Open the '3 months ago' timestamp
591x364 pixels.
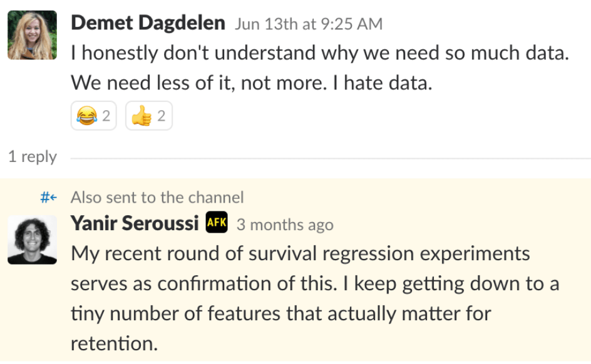285,225
